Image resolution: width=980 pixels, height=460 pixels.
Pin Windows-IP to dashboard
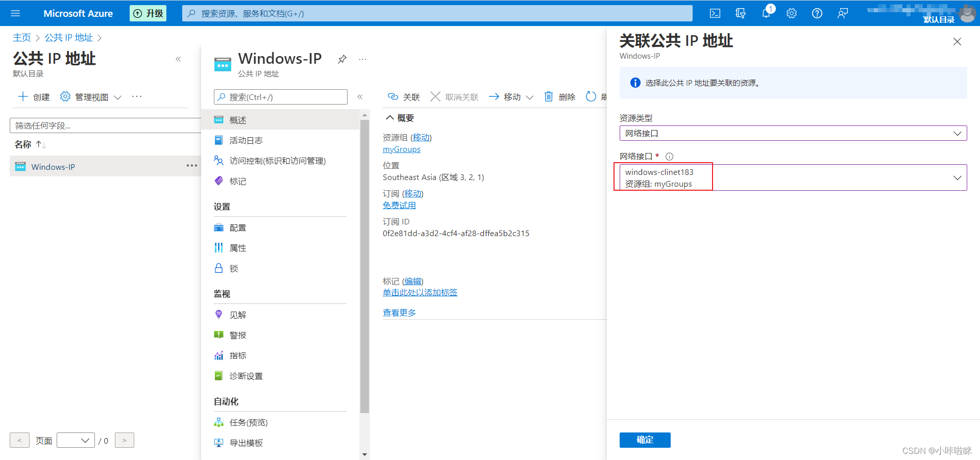point(342,59)
